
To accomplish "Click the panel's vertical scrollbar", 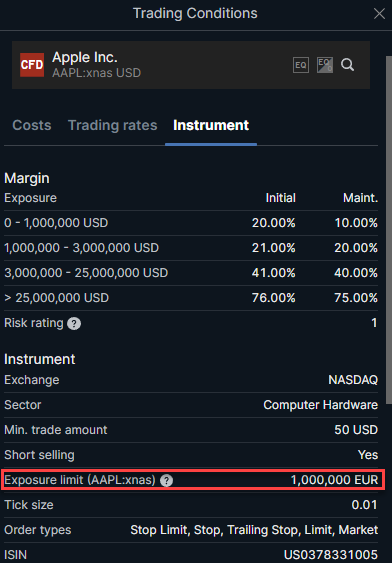I will pos(389,230).
